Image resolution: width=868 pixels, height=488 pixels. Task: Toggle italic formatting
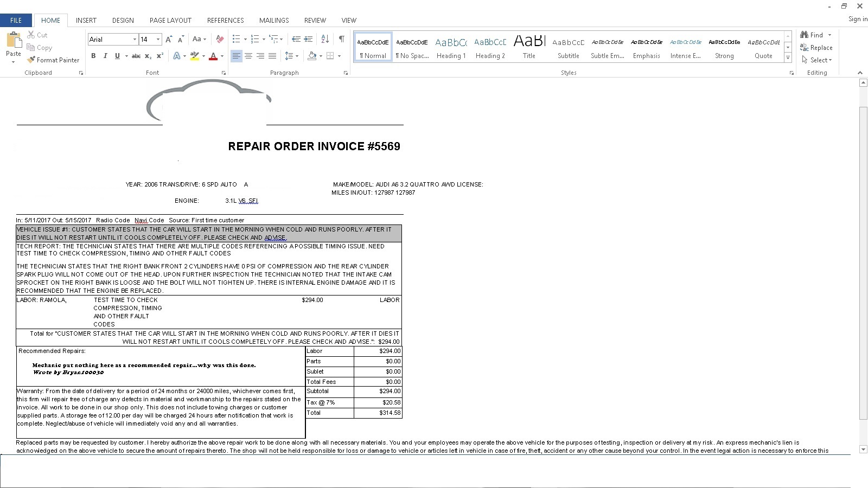pyautogui.click(x=105, y=56)
